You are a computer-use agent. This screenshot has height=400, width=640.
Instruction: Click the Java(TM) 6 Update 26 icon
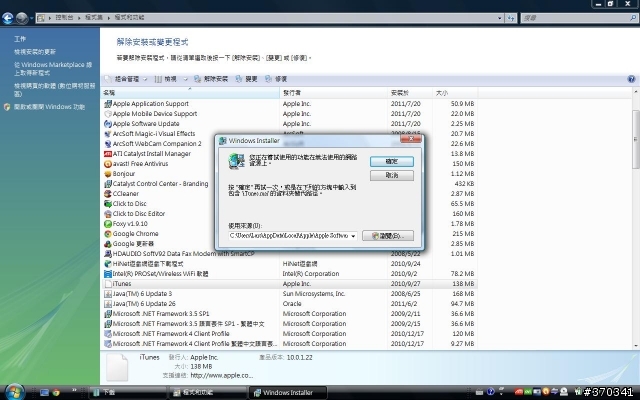(108, 304)
